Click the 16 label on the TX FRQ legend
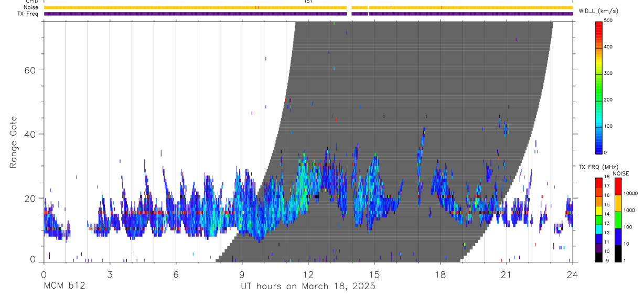This screenshot has height=297, width=644. coord(607,196)
